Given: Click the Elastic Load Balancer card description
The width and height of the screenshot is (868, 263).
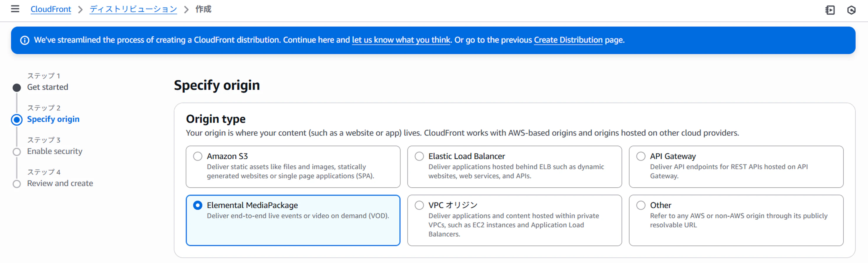Looking at the screenshot, I should pyautogui.click(x=516, y=172).
